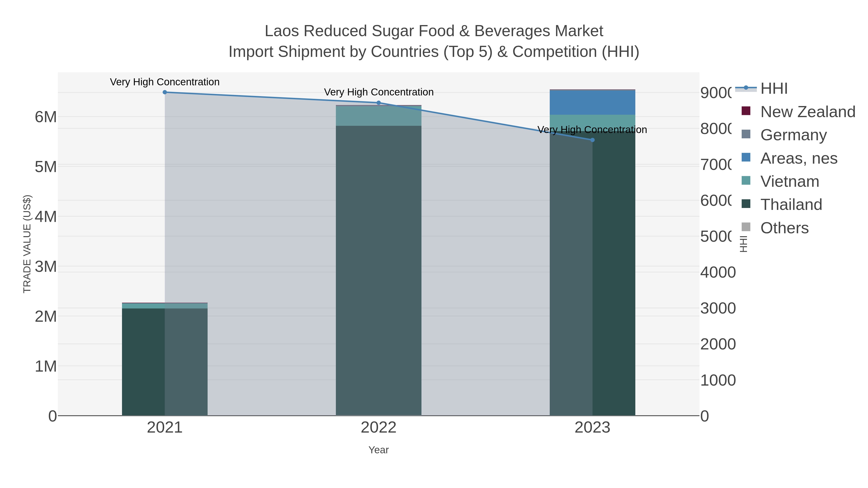Click Germany gray-blue legend swatch

pyautogui.click(x=746, y=134)
